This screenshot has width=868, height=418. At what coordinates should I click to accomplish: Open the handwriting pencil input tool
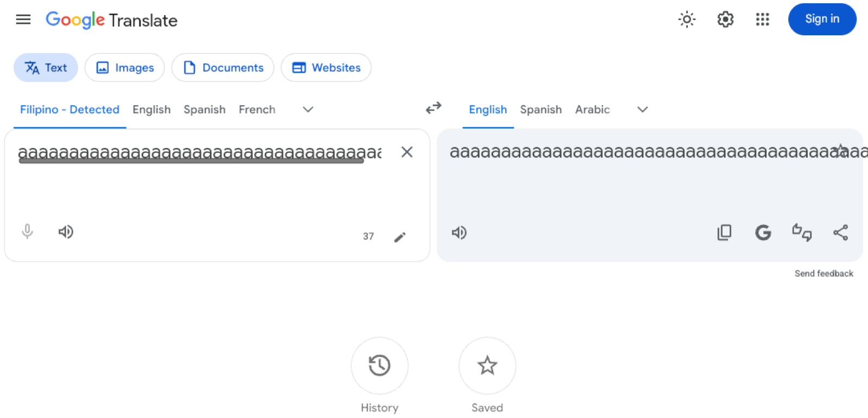[x=400, y=237]
